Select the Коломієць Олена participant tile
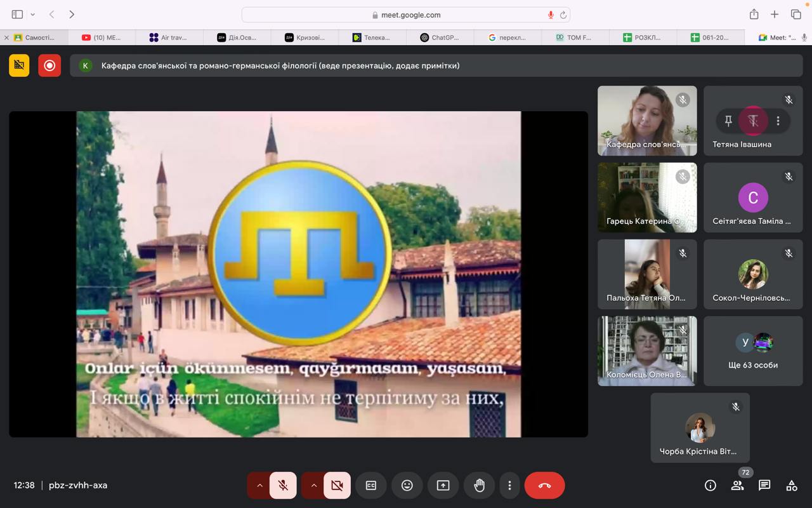The image size is (812, 508). tap(647, 351)
